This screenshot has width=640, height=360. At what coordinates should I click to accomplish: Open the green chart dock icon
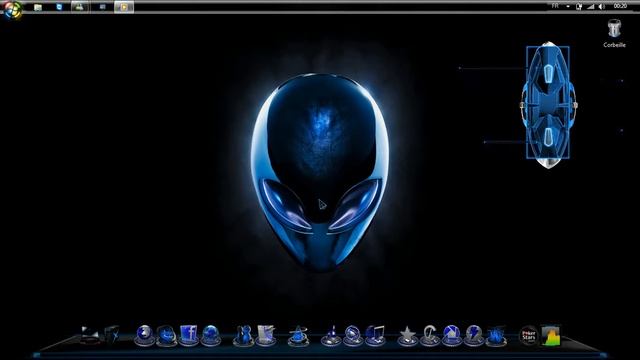pos(551,336)
